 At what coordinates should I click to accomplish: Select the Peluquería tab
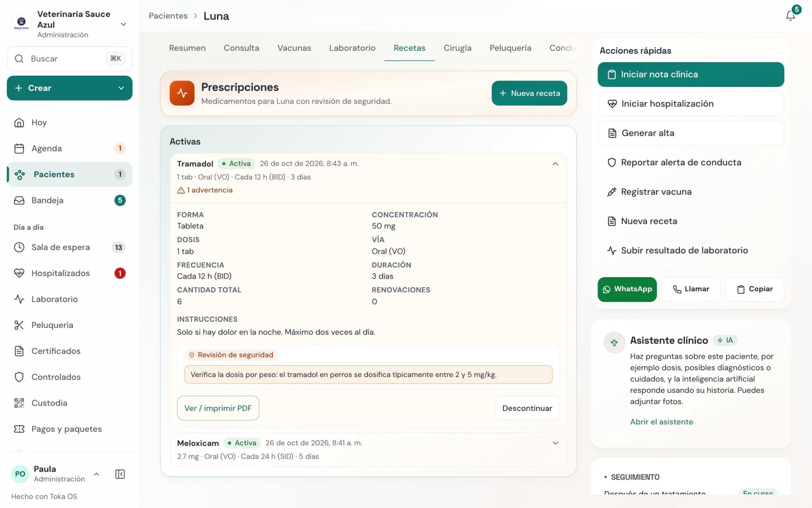click(x=510, y=48)
